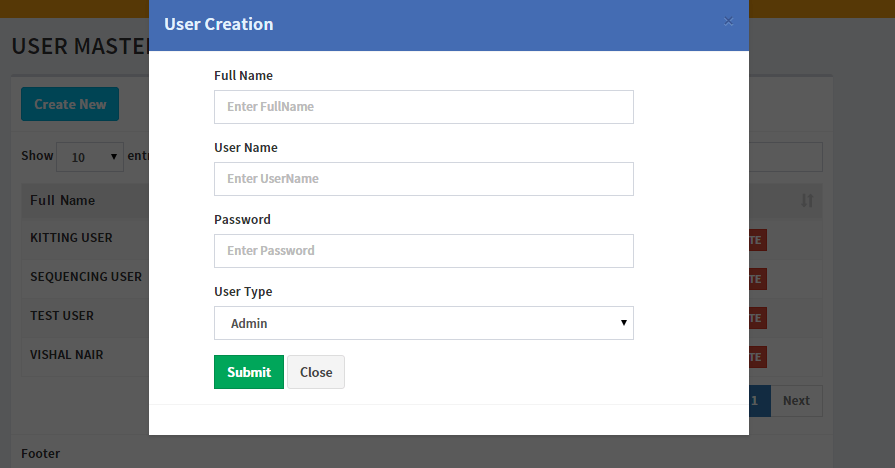Click the Next pagination link
The width and height of the screenshot is (895, 468).
coord(796,401)
